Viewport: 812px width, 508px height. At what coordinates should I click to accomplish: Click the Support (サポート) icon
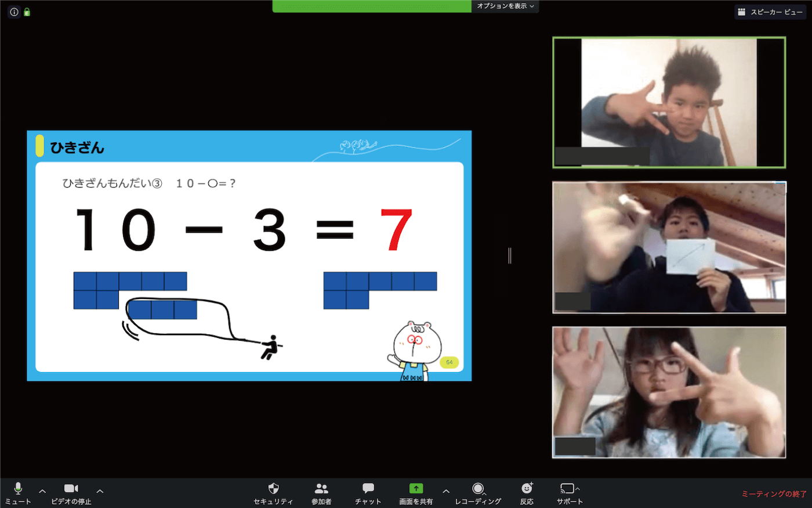567,489
